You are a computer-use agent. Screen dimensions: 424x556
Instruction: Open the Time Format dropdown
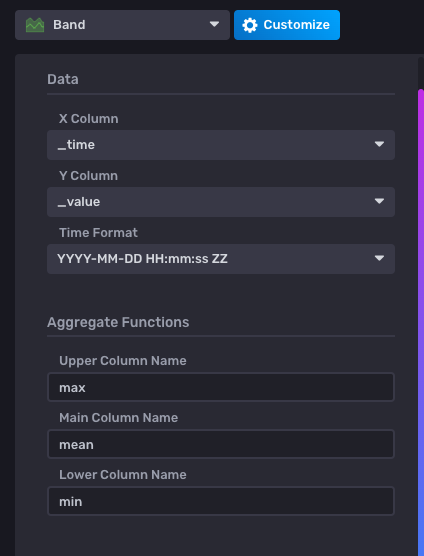221,259
